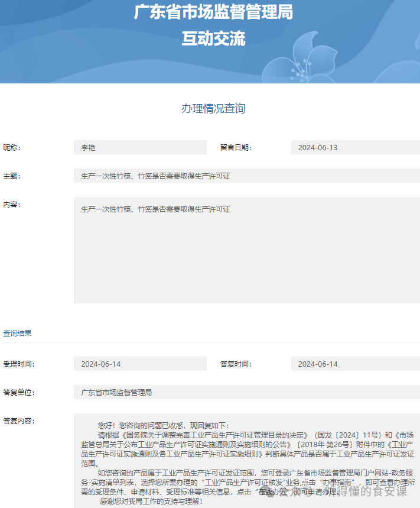This screenshot has height=508, width=420.
Task: Click the 答复内容 label
Action: tap(19, 421)
